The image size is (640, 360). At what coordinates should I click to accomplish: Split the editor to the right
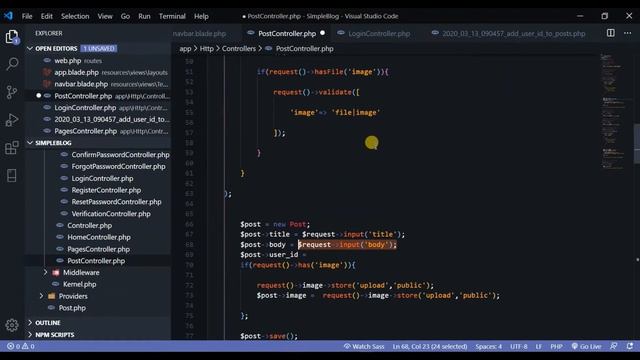(x=611, y=33)
